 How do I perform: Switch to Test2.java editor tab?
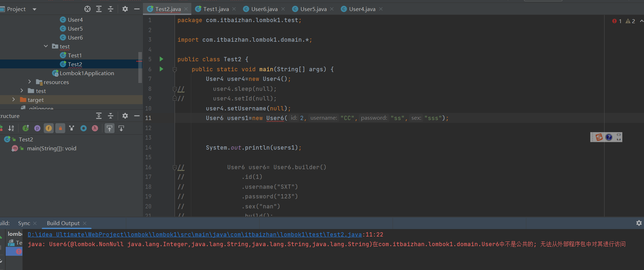pyautogui.click(x=168, y=9)
